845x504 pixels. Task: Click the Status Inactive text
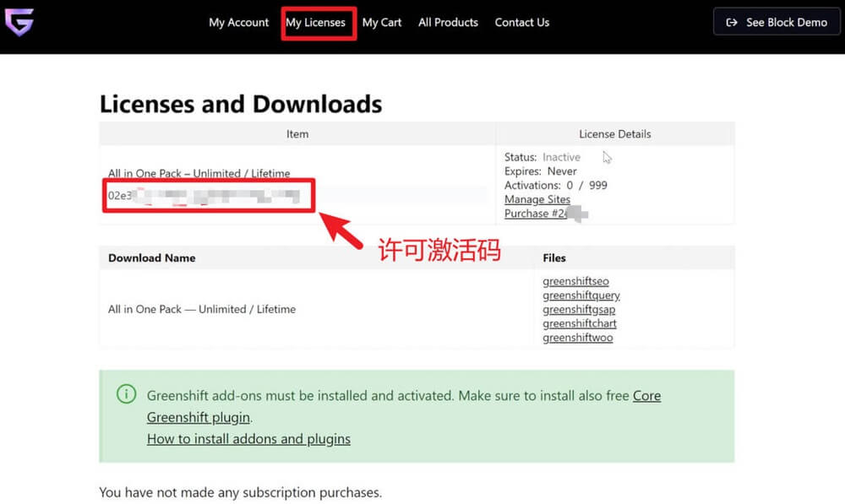tap(542, 157)
